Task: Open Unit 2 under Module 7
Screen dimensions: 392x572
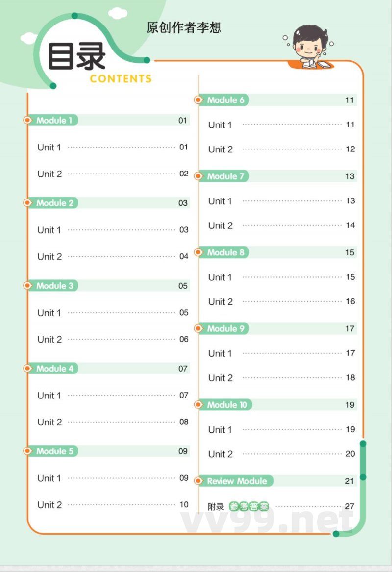Action: (220, 225)
